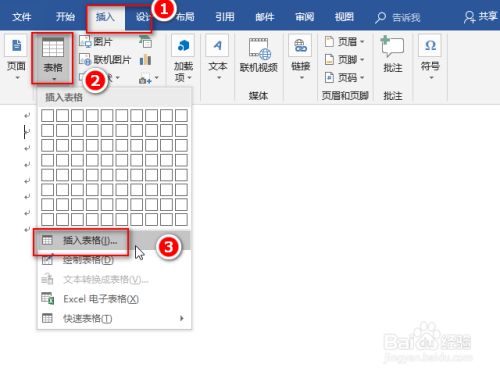Screen dimensions: 500x375
Task: Open the 页眉 (Header) dropdown
Action: [344, 42]
